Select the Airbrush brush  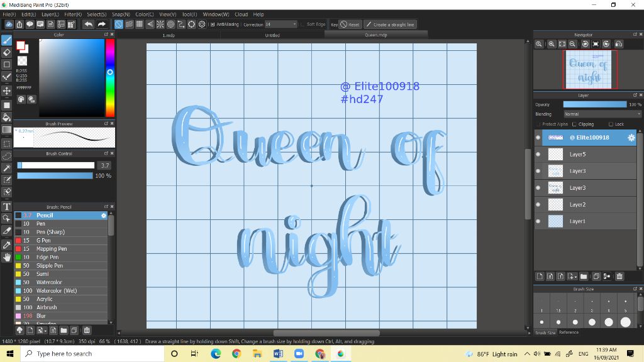(61, 307)
